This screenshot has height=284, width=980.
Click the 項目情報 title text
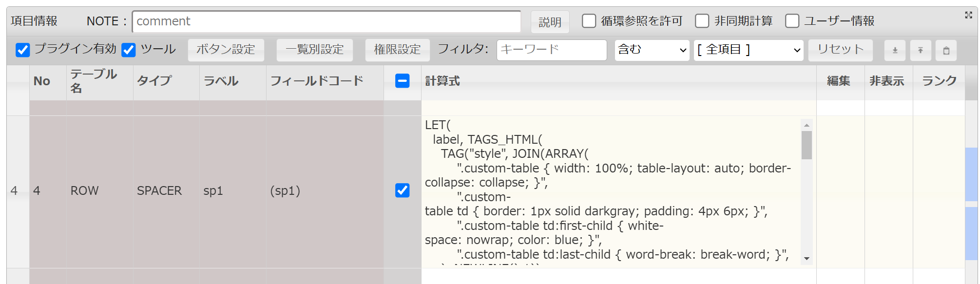click(x=34, y=21)
